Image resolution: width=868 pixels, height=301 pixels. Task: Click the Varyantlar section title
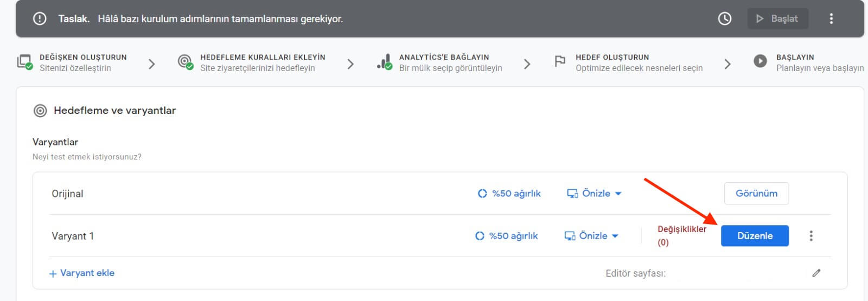pos(55,142)
